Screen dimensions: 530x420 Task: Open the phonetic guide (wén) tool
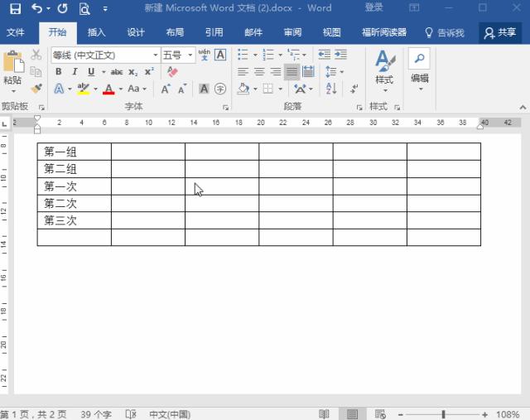click(205, 55)
